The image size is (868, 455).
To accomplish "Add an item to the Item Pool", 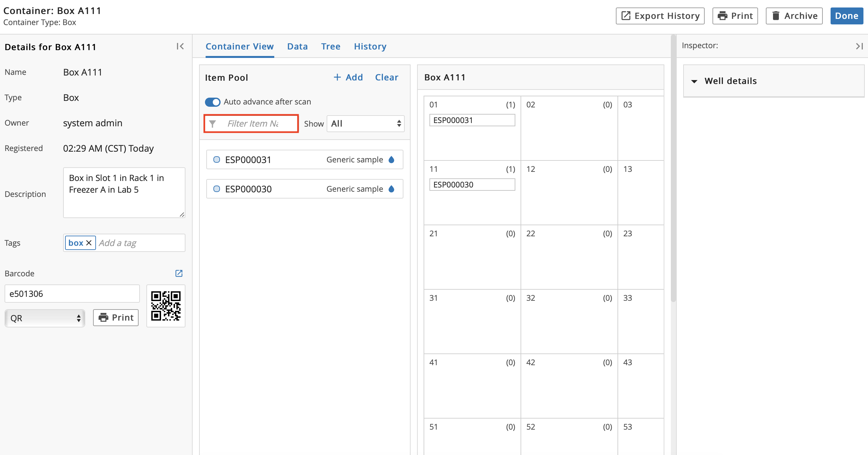I will click(x=348, y=77).
